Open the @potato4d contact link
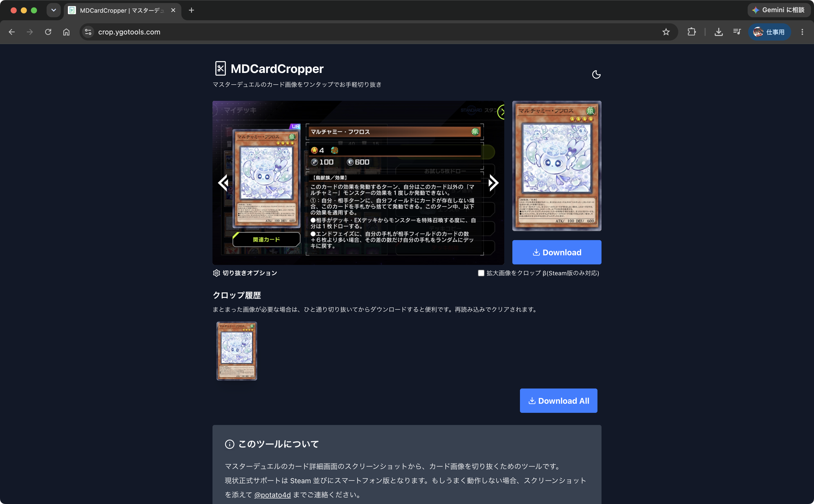Viewport: 814px width, 504px height. (x=272, y=495)
